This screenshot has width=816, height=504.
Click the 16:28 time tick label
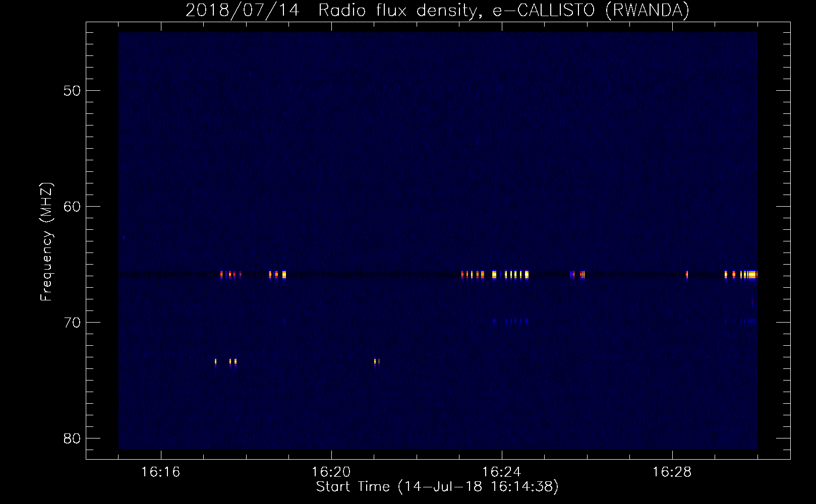672,472
